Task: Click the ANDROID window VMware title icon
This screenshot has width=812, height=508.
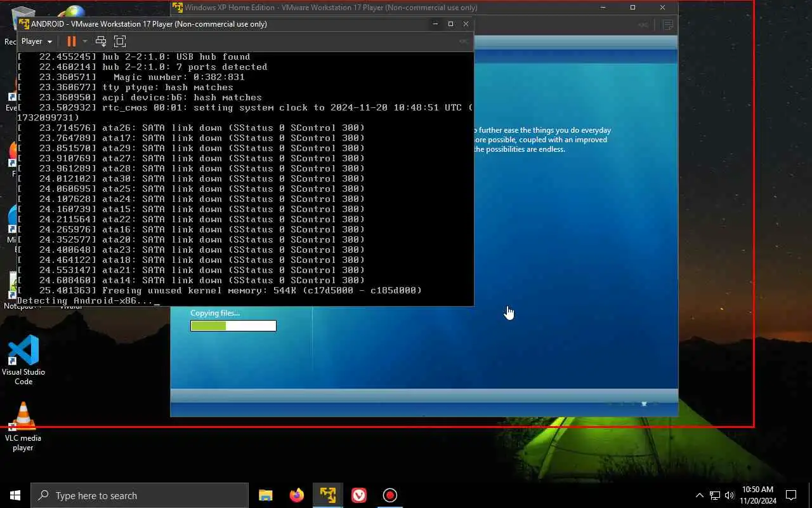Action: tap(24, 24)
